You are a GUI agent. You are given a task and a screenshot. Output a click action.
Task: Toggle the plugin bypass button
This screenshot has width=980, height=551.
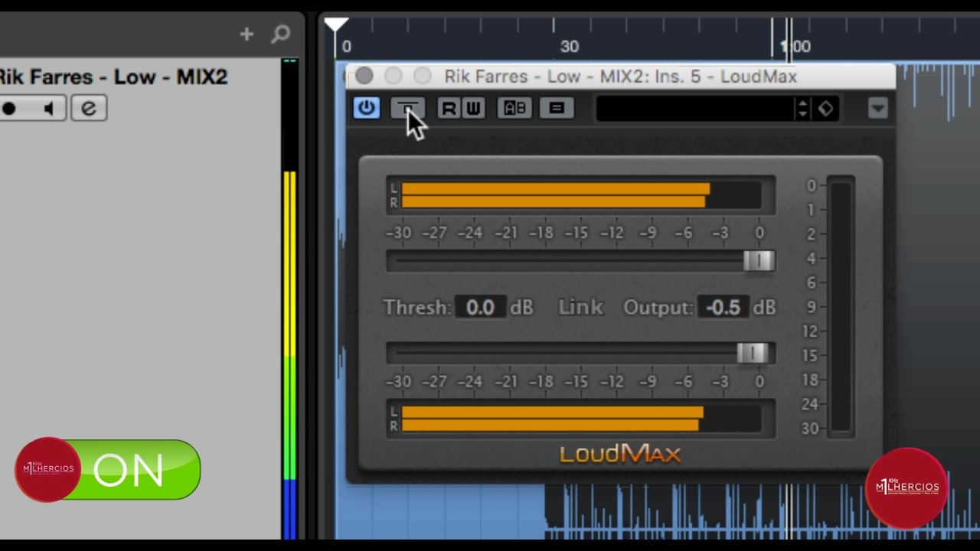[407, 108]
